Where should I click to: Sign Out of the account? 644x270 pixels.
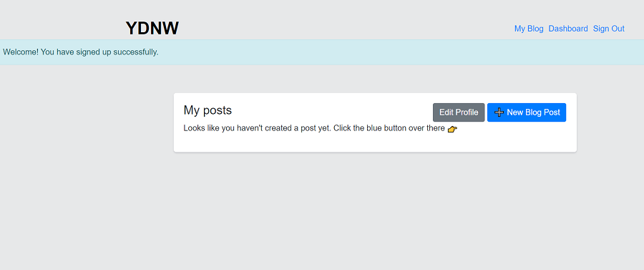pyautogui.click(x=609, y=29)
